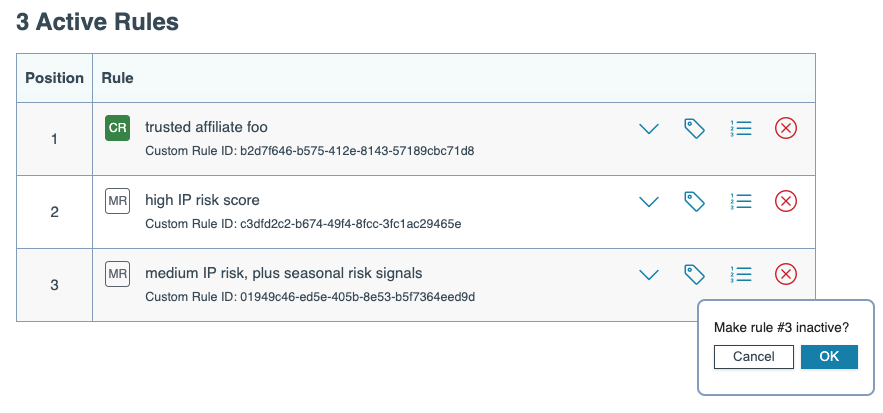Click the red X icon on rule 3
883x413 pixels.
(x=786, y=273)
